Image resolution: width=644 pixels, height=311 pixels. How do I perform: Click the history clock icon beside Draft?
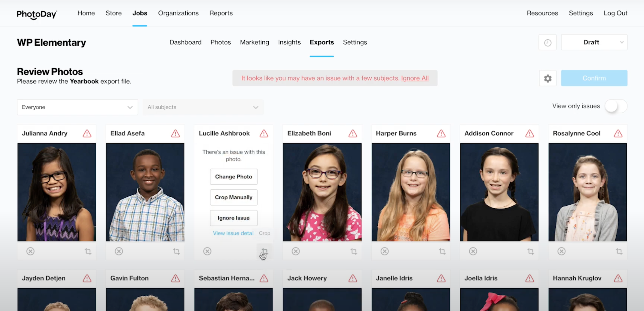(547, 42)
